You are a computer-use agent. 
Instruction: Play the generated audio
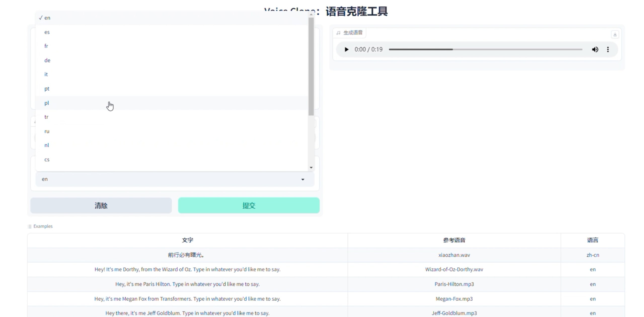(x=346, y=49)
